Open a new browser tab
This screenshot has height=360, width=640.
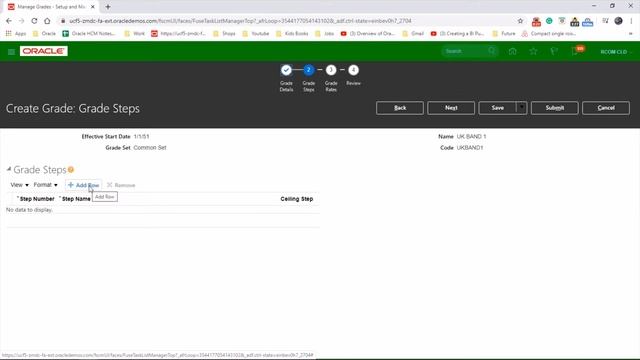click(x=108, y=7)
